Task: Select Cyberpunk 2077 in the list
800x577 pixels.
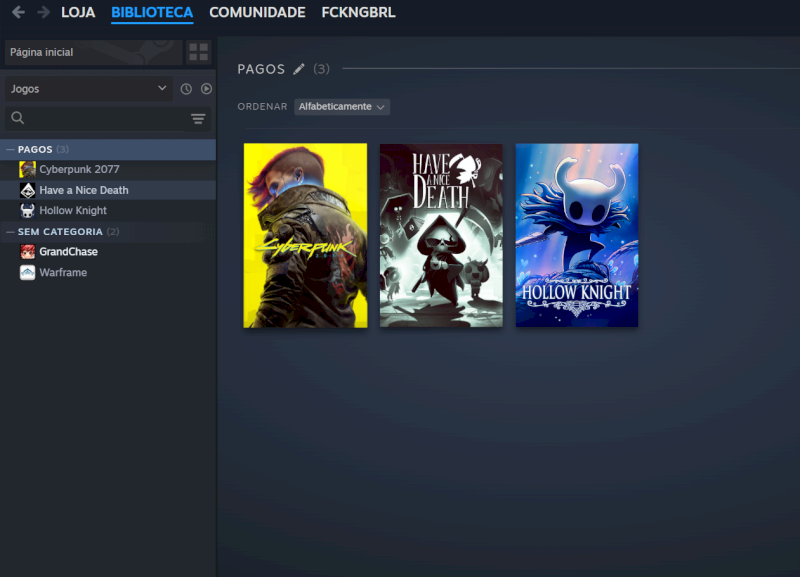Action: tap(108, 169)
